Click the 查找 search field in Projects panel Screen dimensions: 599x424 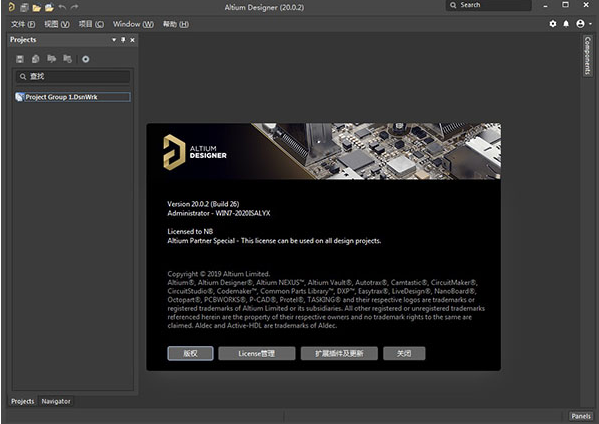[x=73, y=76]
